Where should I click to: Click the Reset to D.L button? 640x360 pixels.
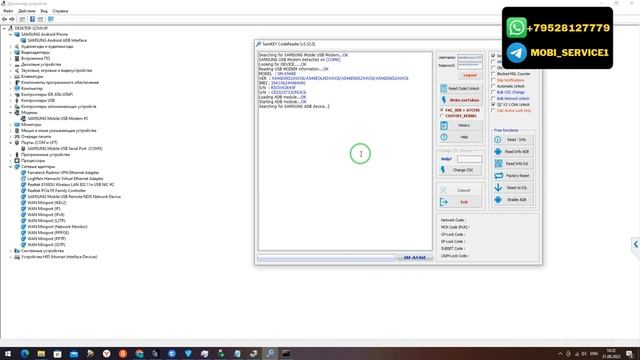[x=513, y=188]
